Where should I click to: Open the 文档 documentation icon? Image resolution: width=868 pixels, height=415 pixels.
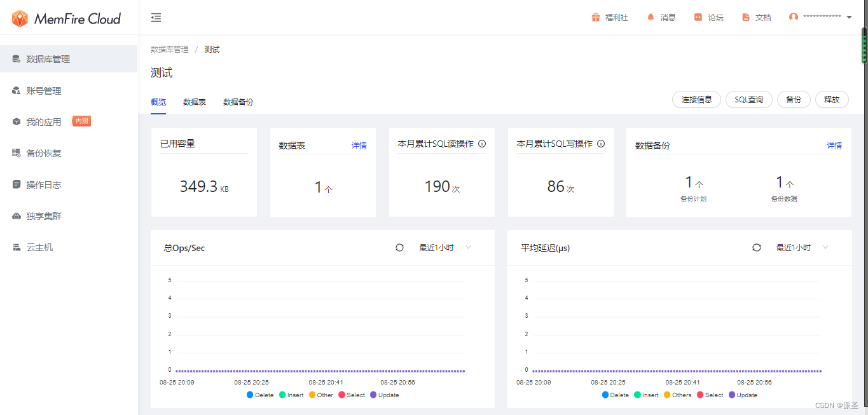point(745,17)
